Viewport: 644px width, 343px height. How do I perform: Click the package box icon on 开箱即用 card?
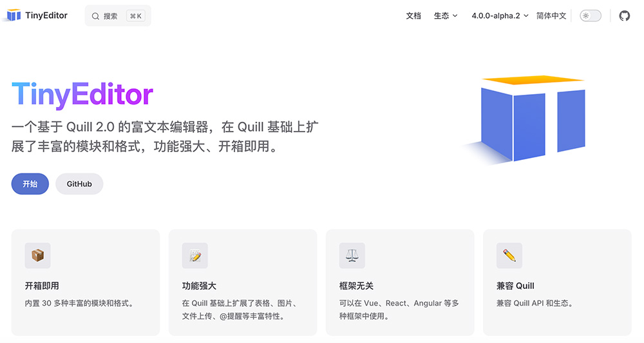(x=37, y=255)
